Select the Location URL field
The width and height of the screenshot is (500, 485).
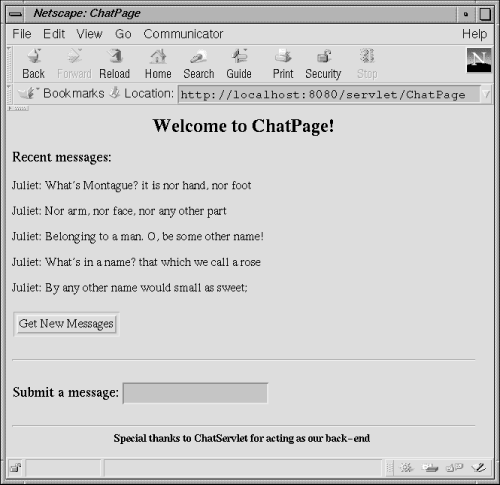pos(329,95)
